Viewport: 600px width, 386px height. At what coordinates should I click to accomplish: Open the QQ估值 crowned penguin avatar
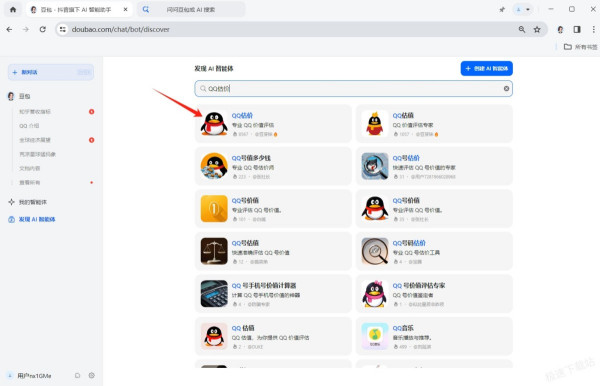[375, 123]
